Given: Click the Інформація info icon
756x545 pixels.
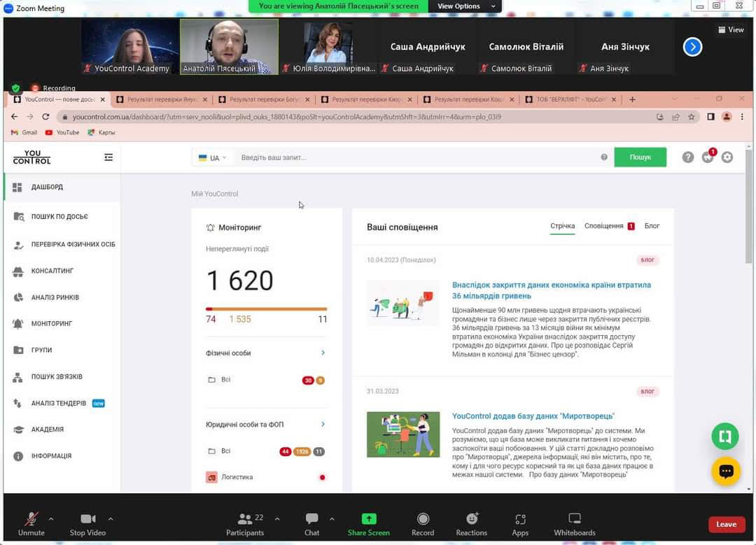Looking at the screenshot, I should (18, 456).
